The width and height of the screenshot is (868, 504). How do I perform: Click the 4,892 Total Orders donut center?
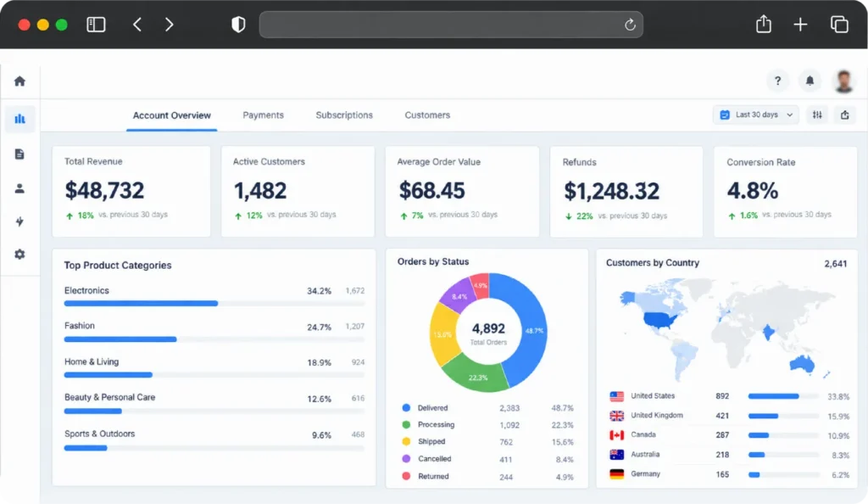point(488,333)
